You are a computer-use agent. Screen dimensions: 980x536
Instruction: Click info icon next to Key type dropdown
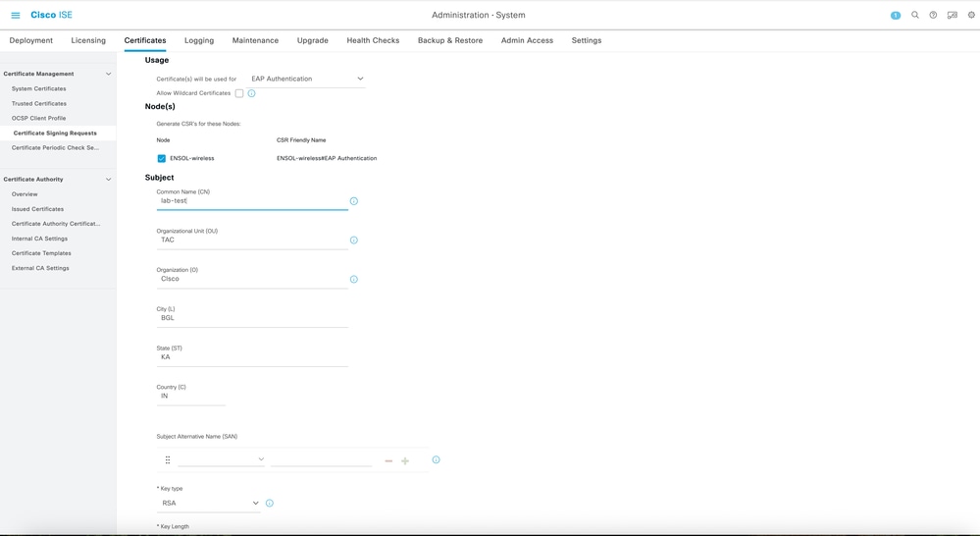(270, 503)
